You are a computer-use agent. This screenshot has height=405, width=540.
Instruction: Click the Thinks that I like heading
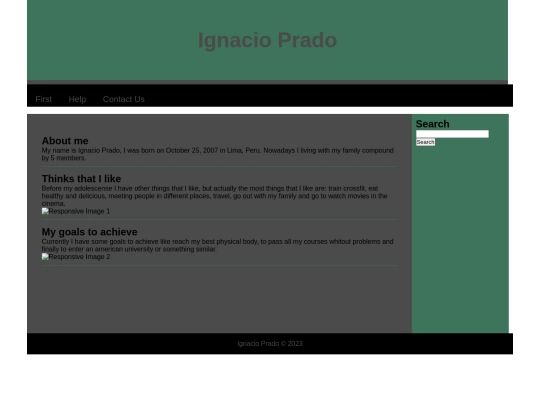(81, 179)
